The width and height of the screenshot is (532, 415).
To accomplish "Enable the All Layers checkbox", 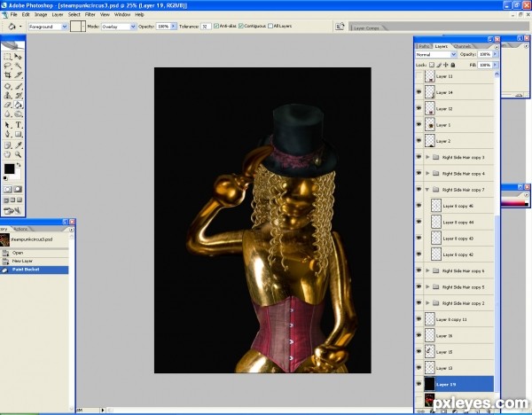I will [x=270, y=26].
